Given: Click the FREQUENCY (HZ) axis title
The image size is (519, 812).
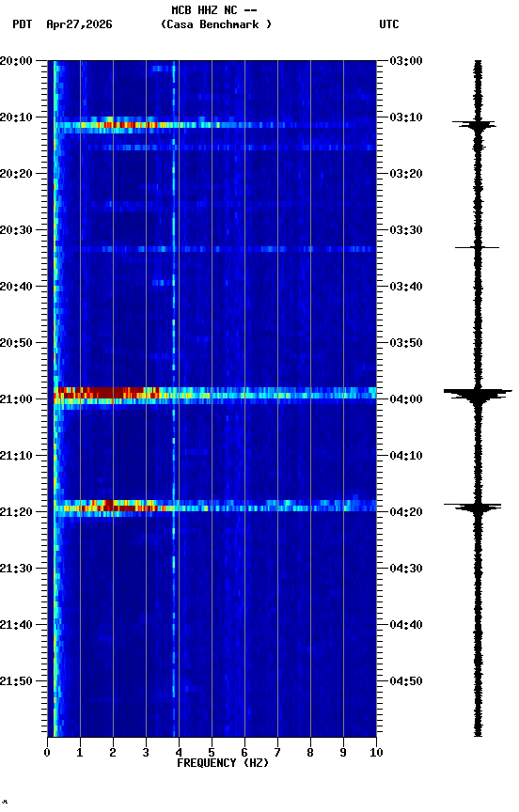Looking at the screenshot, I should click(223, 763).
